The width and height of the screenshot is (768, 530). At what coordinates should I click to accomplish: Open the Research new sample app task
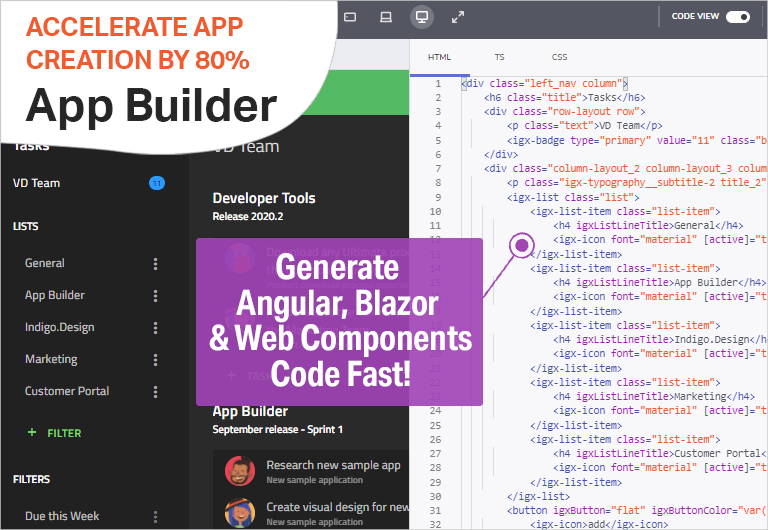click(334, 465)
